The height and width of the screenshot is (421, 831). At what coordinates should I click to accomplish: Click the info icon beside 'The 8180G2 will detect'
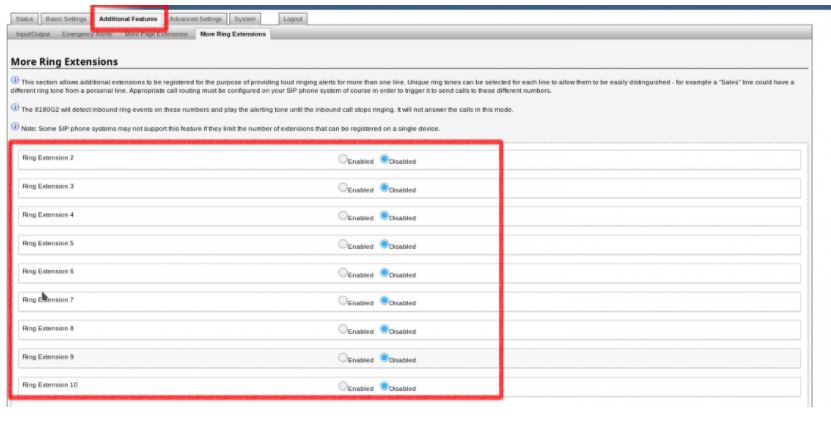[x=15, y=107]
